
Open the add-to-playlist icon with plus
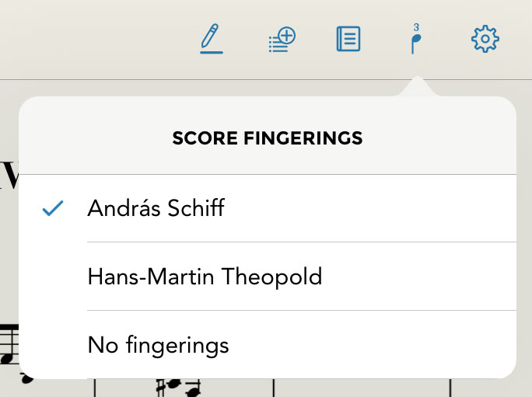[x=281, y=39]
